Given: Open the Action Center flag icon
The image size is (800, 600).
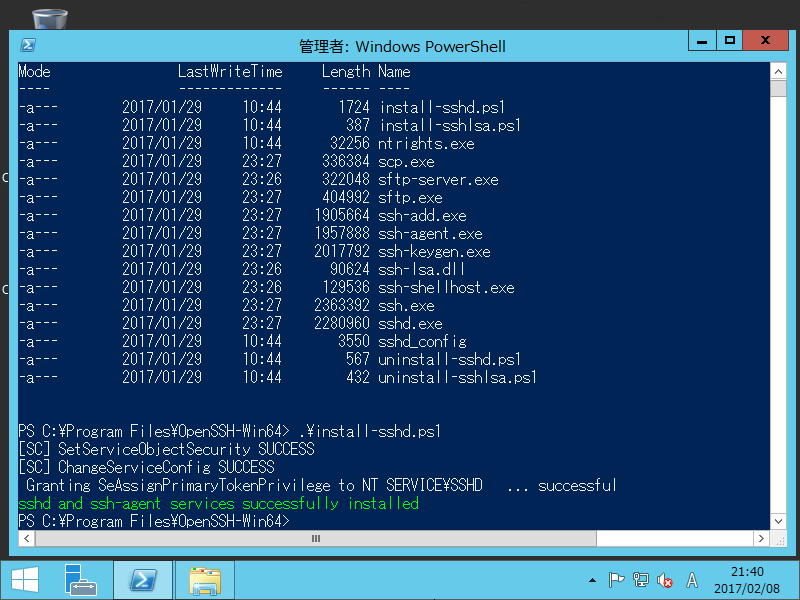Looking at the screenshot, I should point(616,580).
